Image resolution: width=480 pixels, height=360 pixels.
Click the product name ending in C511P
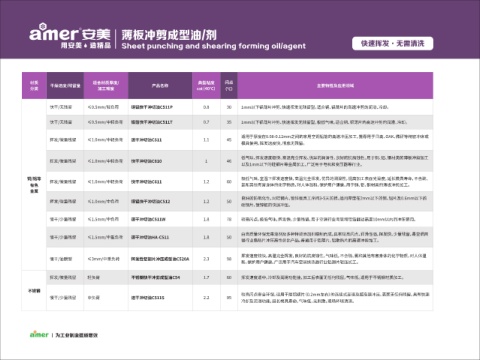pyautogui.click(x=152, y=107)
